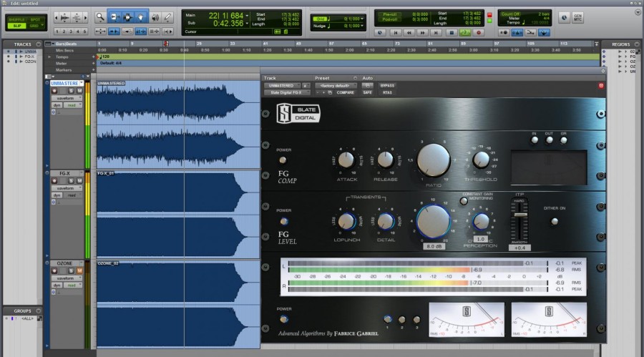Select the Pencil tool
Image resolution: width=644 pixels, height=357 pixels.
167,17
